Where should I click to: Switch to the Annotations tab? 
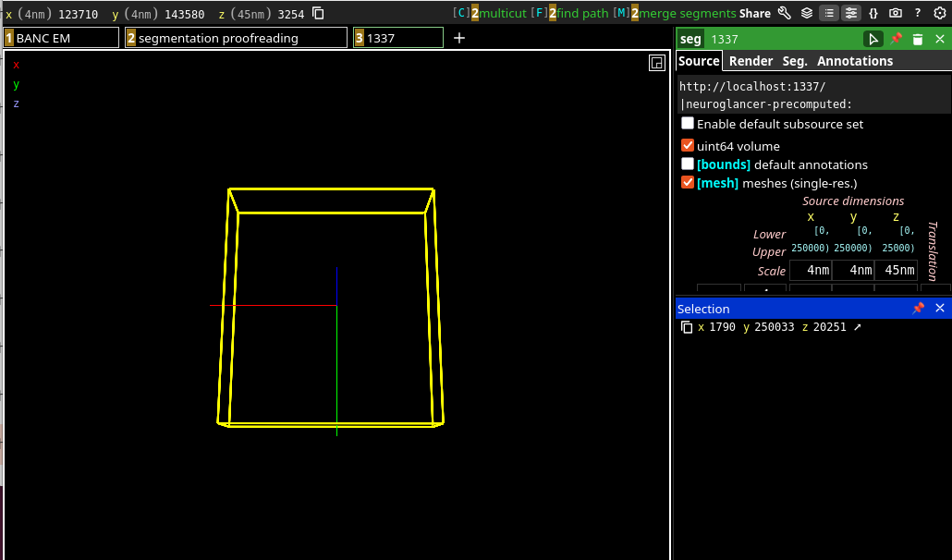point(855,61)
